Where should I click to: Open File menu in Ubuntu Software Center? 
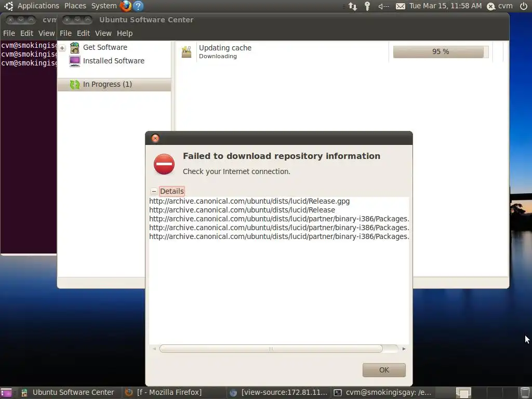(x=65, y=33)
